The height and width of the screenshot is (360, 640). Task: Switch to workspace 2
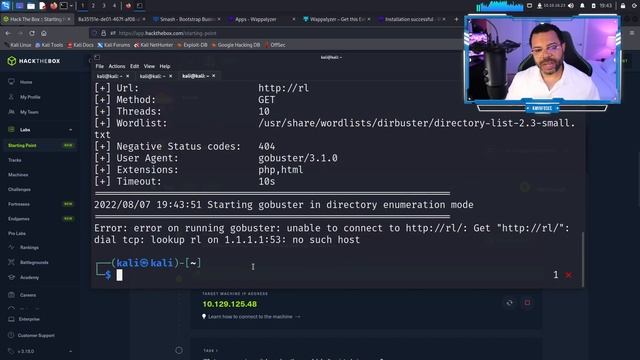93,6
